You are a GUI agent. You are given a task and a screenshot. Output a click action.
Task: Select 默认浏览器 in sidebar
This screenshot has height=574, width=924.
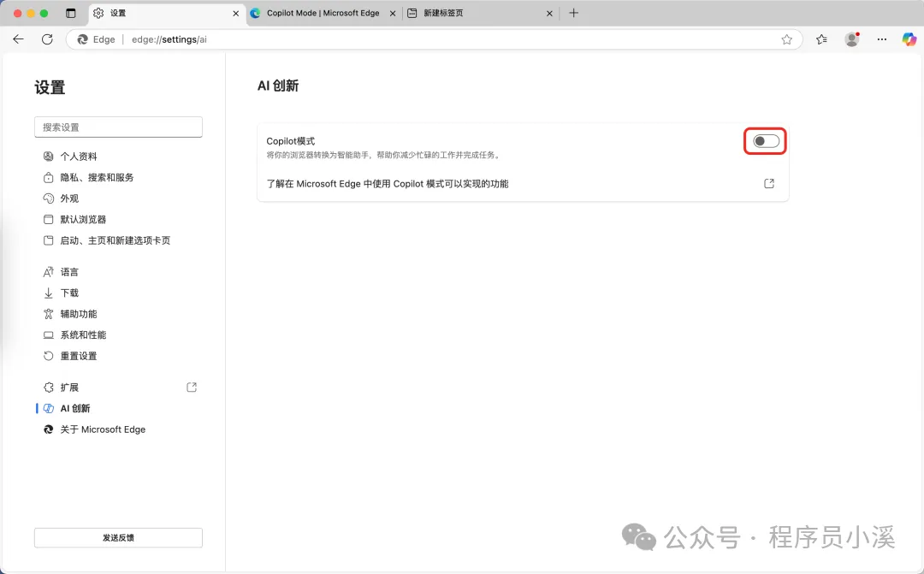pos(83,219)
